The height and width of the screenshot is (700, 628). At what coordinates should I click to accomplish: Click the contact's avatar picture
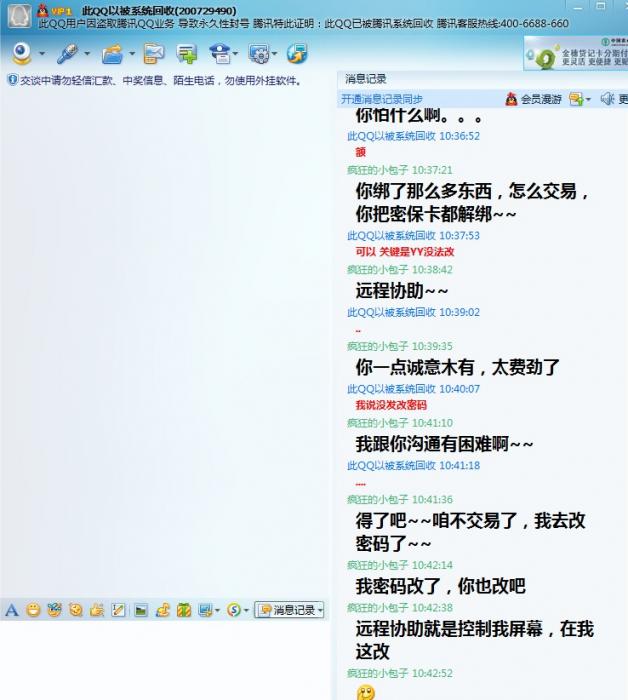tap(20, 16)
